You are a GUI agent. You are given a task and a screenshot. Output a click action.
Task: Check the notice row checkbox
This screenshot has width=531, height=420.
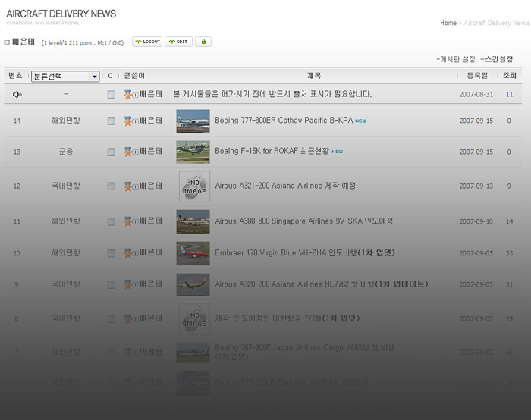point(111,94)
